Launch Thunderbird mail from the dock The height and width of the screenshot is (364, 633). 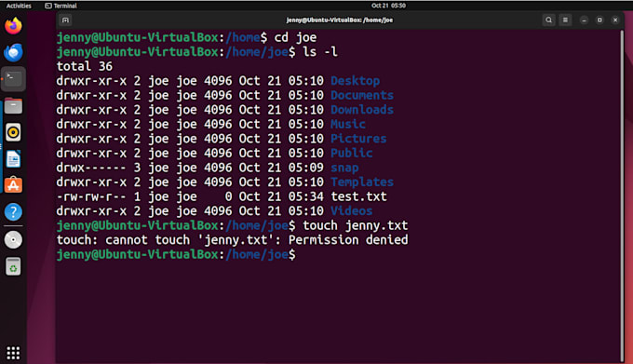(13, 52)
